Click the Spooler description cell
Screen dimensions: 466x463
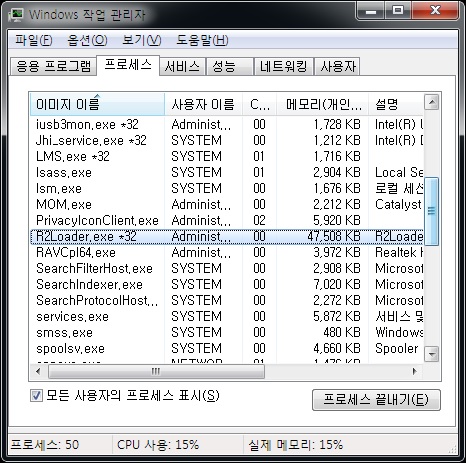[397, 349]
